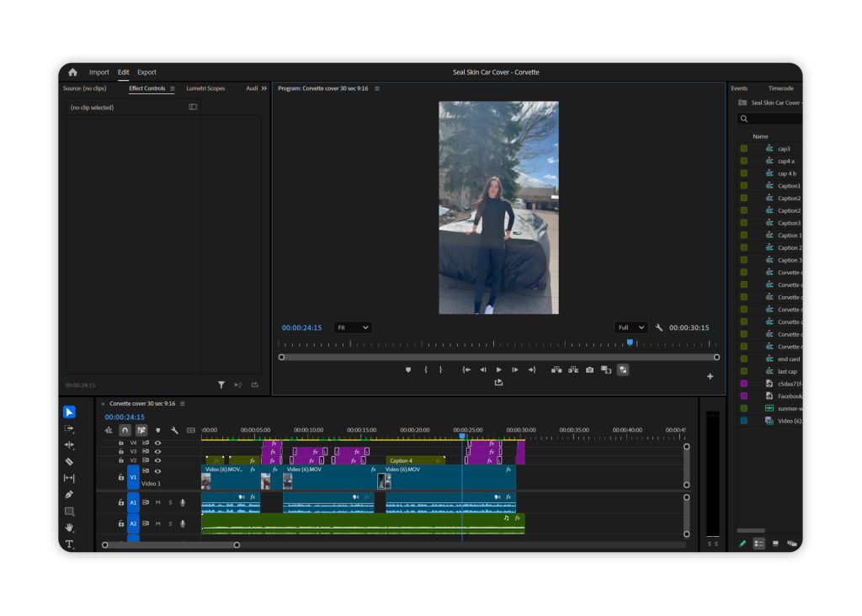Open the Import workspace
Screen dimensions: 862x616
[99, 72]
